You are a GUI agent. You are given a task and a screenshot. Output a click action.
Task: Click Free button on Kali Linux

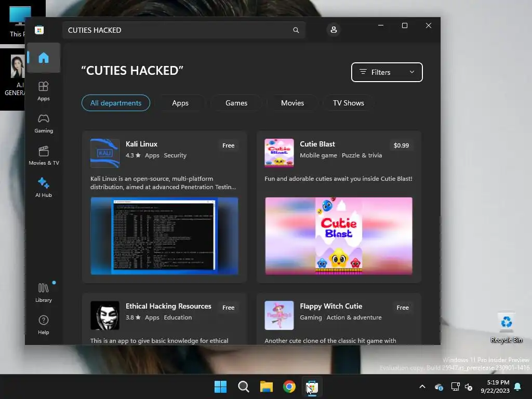tap(229, 145)
